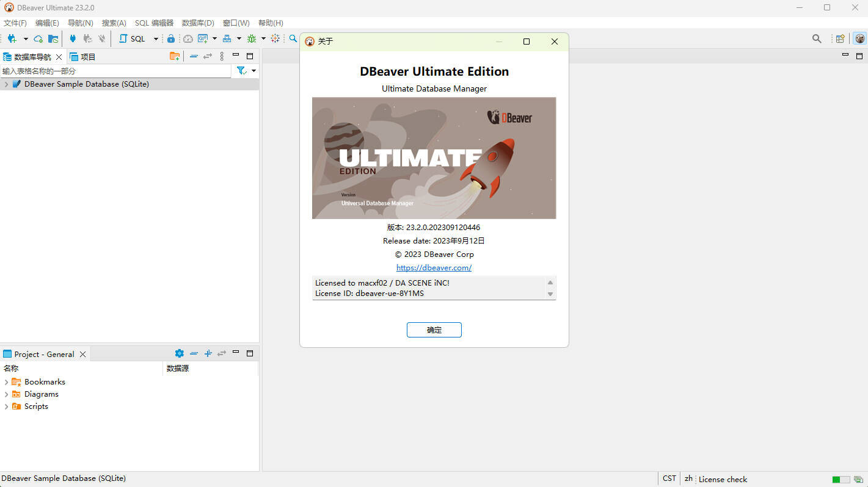Click the top-right global search magnifier
The image size is (868, 487).
click(x=817, y=38)
